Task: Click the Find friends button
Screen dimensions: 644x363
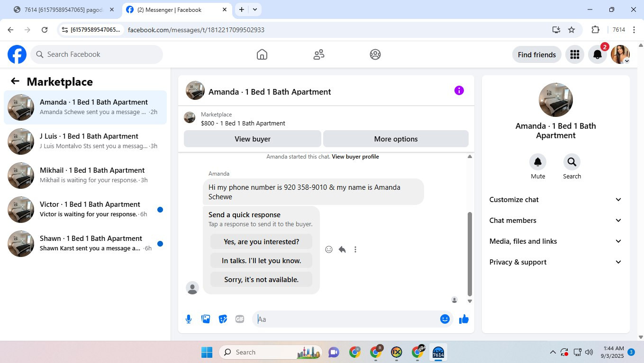Action: click(x=537, y=54)
